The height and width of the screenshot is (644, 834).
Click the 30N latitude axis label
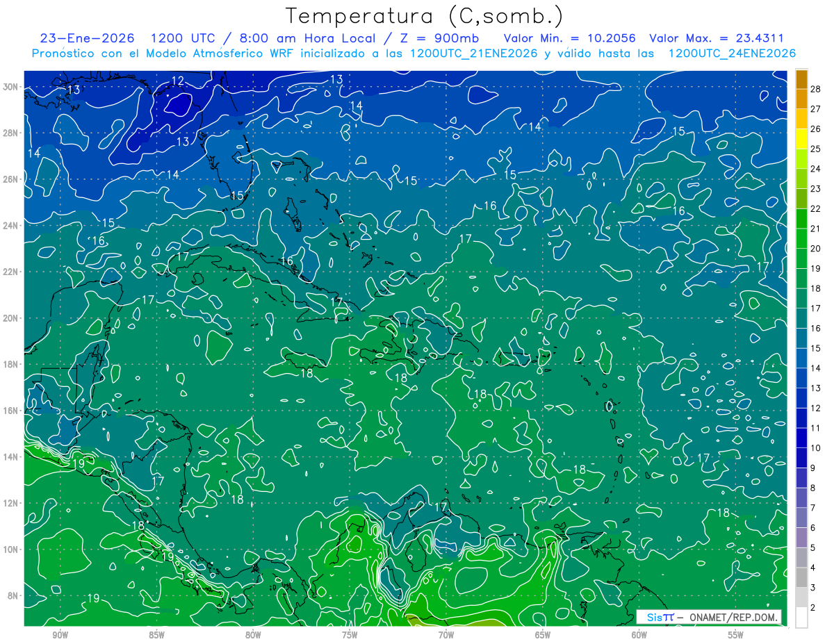(x=11, y=87)
